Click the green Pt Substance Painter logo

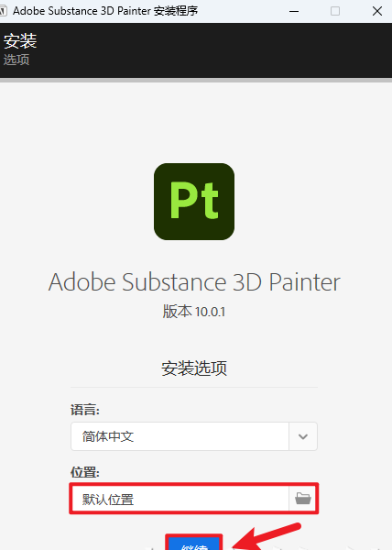coord(194,202)
